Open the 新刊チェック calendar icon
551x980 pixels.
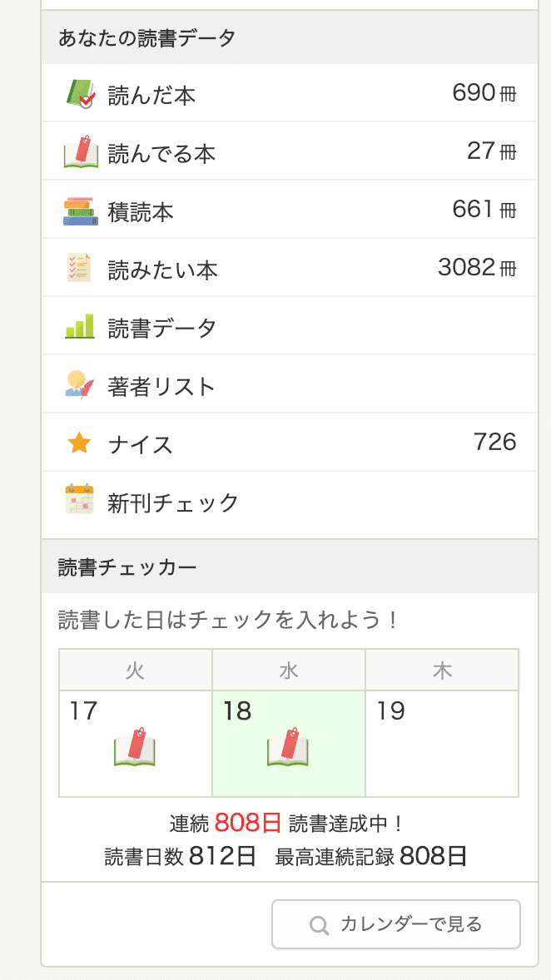click(79, 499)
